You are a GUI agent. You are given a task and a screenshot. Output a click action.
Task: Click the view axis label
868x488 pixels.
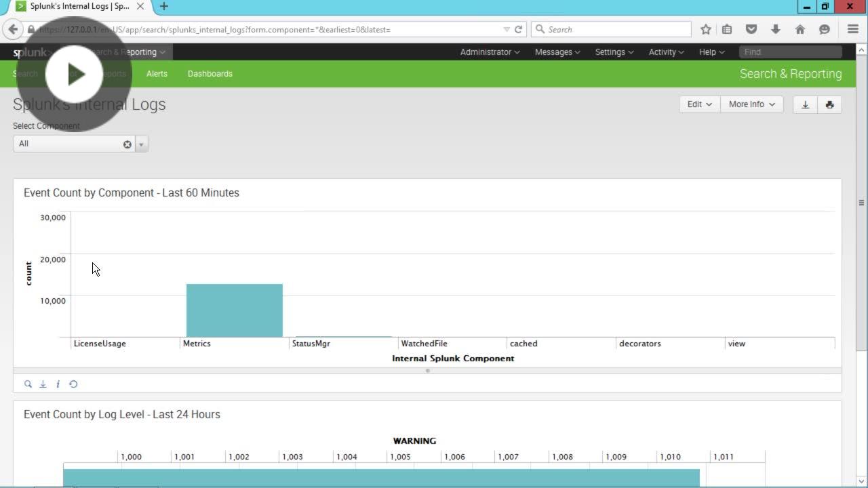coord(736,344)
